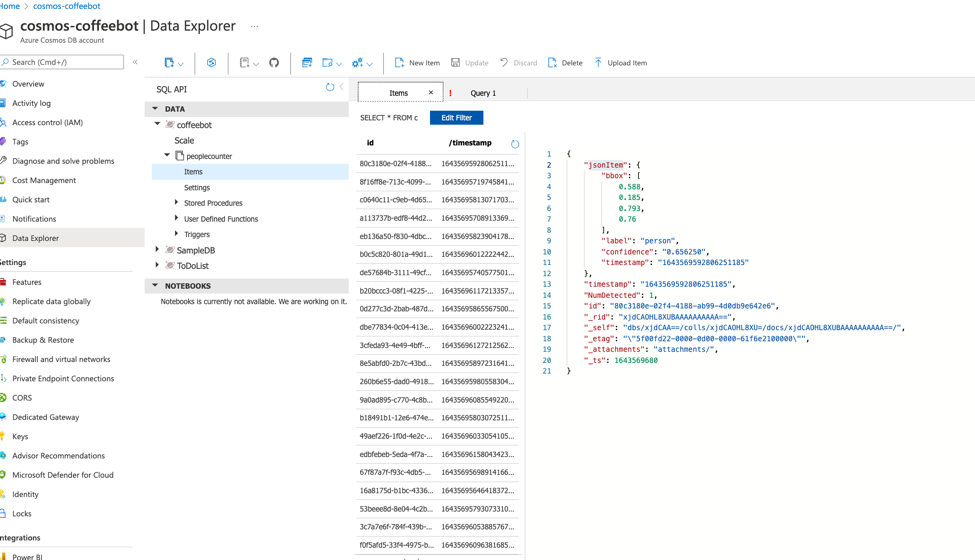
Task: Open Activity log
Action: 31,103
